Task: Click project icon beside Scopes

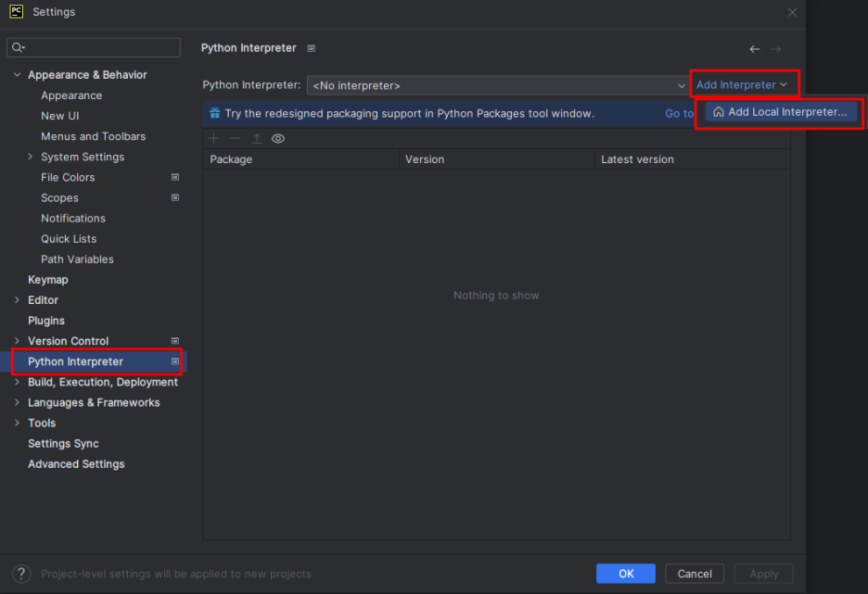Action: tap(175, 197)
